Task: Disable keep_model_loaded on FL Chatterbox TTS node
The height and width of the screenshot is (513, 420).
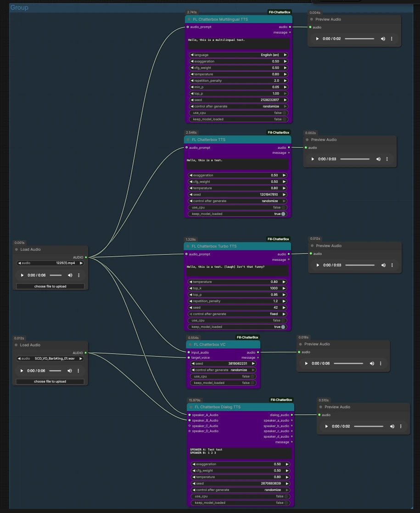Action: tap(237, 214)
